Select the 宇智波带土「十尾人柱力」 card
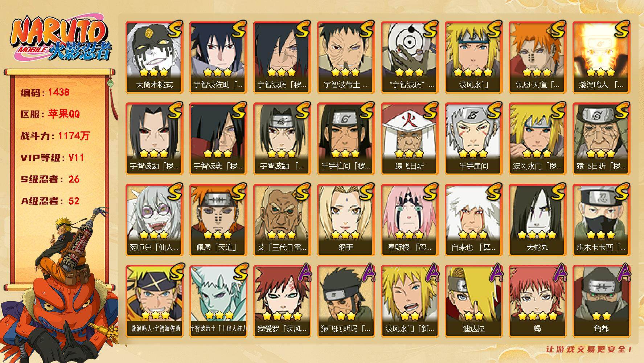 pyautogui.click(x=218, y=301)
